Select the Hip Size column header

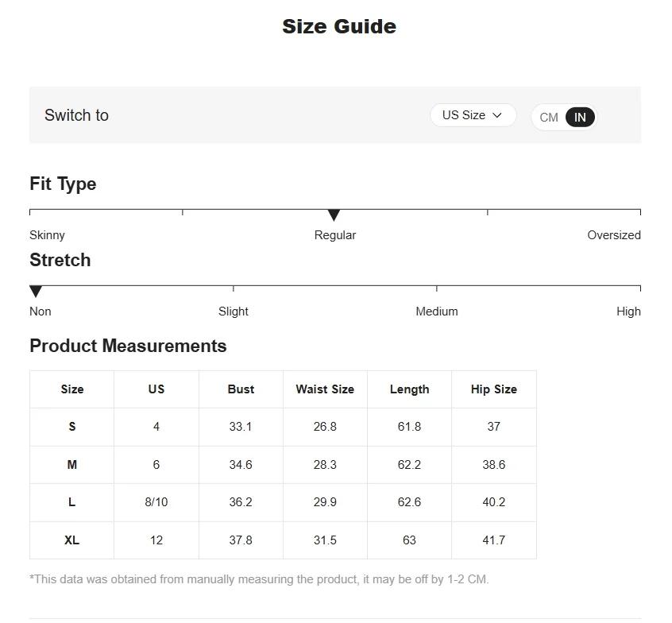[x=494, y=389]
